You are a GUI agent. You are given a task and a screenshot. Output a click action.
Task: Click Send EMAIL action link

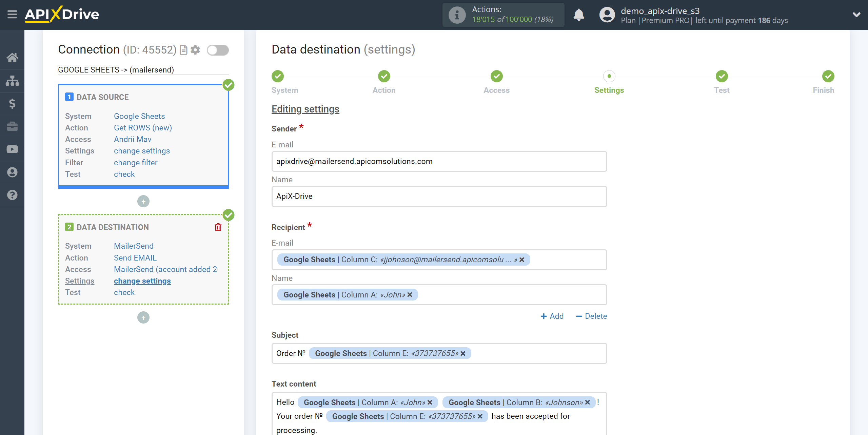pyautogui.click(x=135, y=258)
